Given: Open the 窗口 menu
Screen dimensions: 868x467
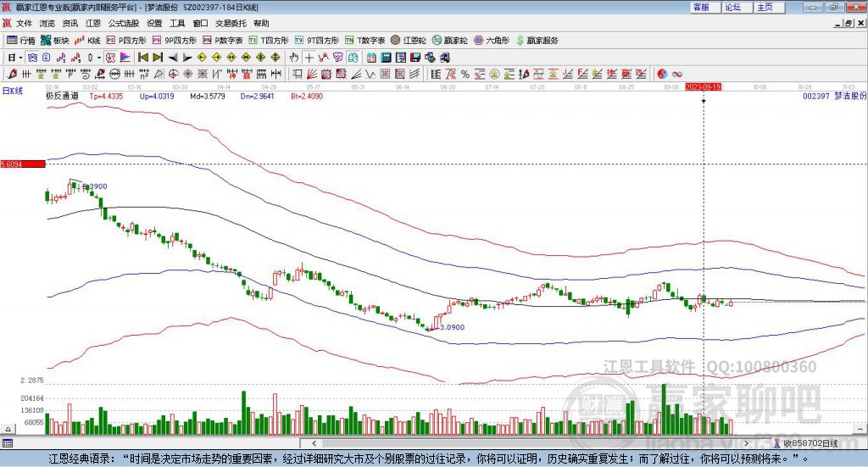Looking at the screenshot, I should (200, 23).
